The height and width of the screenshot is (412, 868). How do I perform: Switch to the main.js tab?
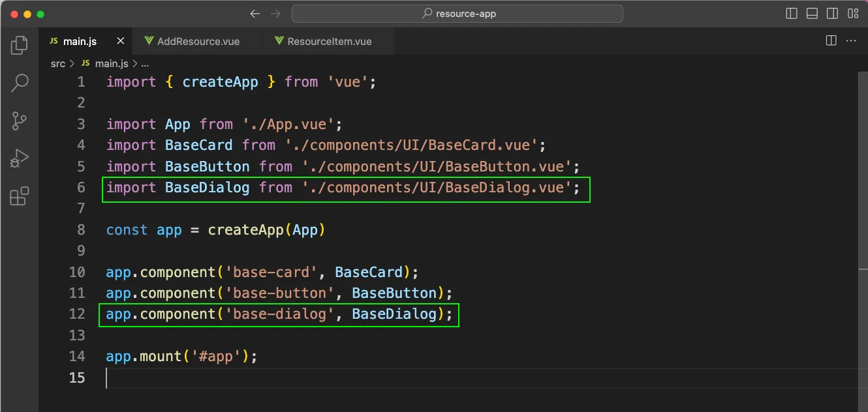pyautogui.click(x=85, y=41)
